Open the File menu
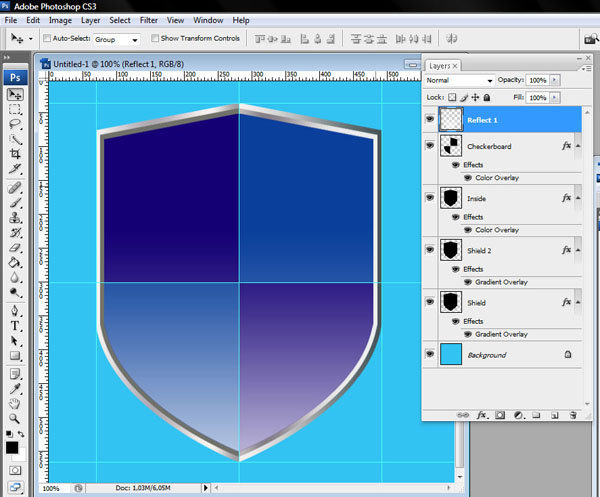 [11, 20]
